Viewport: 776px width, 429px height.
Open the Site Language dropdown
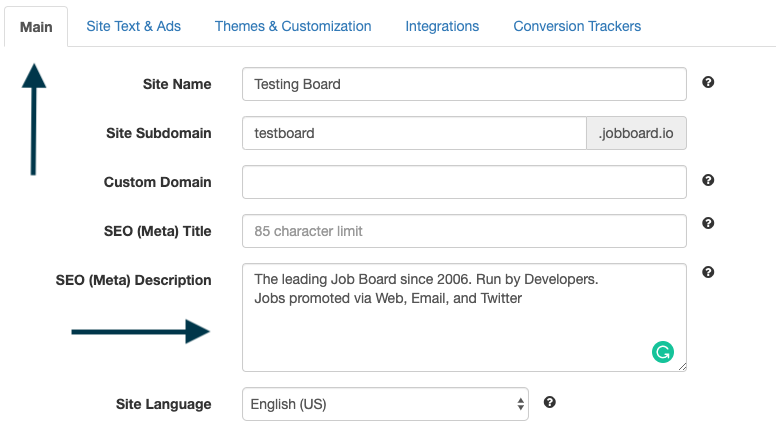pyautogui.click(x=385, y=404)
